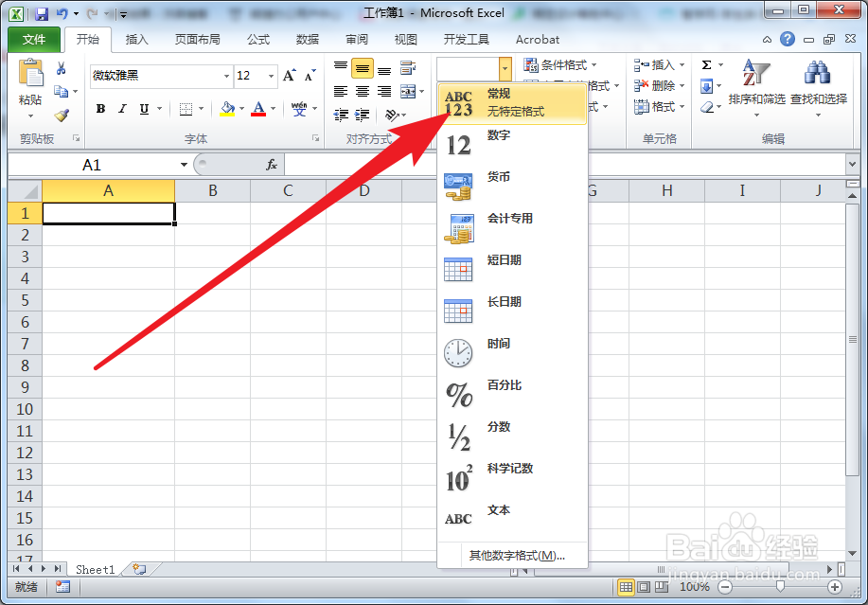The width and height of the screenshot is (868, 605).
Task: Choose 数字 number format
Action: click(512, 146)
